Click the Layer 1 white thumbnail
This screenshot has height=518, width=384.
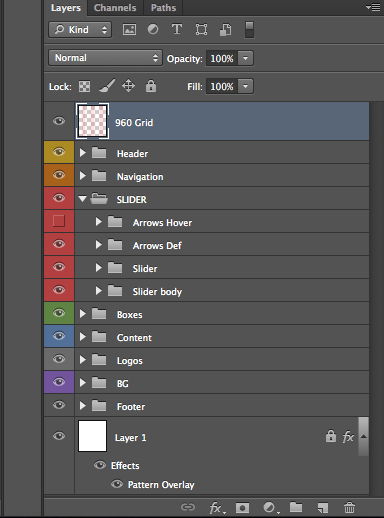click(92, 436)
